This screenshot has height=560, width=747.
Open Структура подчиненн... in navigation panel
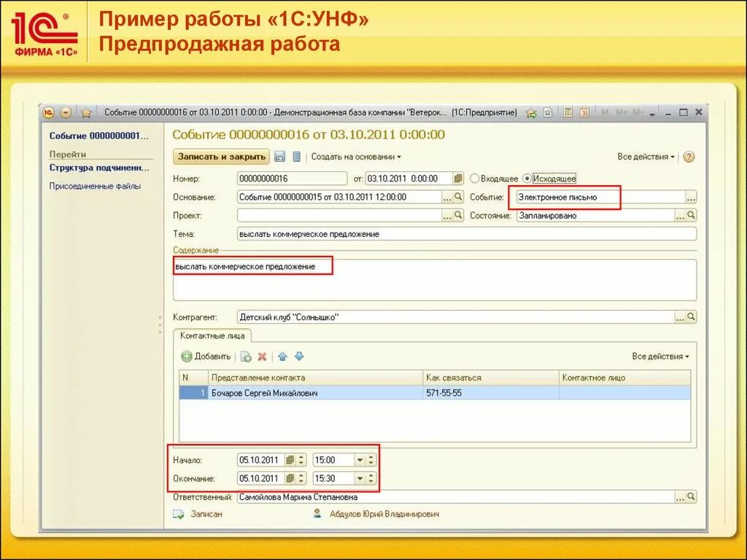point(99,168)
